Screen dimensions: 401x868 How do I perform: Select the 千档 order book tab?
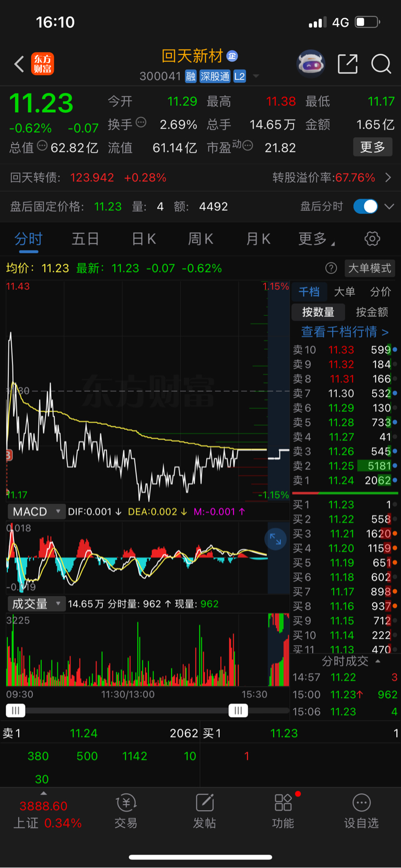coord(309,291)
